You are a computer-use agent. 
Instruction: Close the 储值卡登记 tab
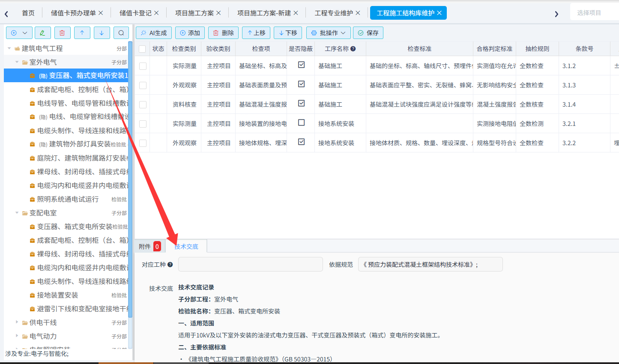point(156,13)
